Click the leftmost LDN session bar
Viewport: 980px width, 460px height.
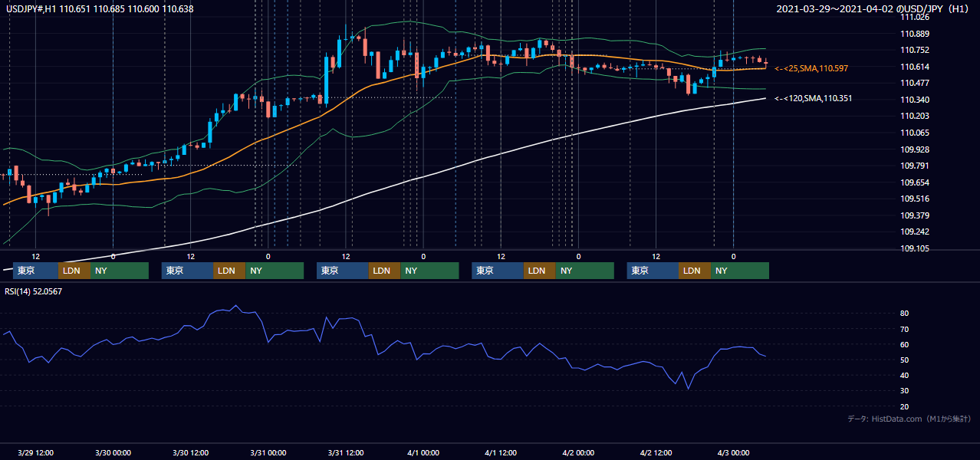(x=74, y=271)
